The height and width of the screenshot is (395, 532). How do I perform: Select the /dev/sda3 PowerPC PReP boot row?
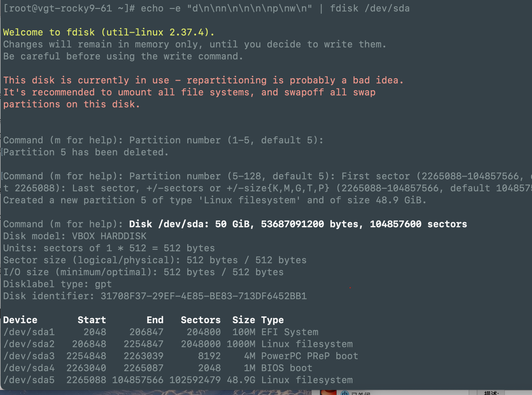(180, 356)
